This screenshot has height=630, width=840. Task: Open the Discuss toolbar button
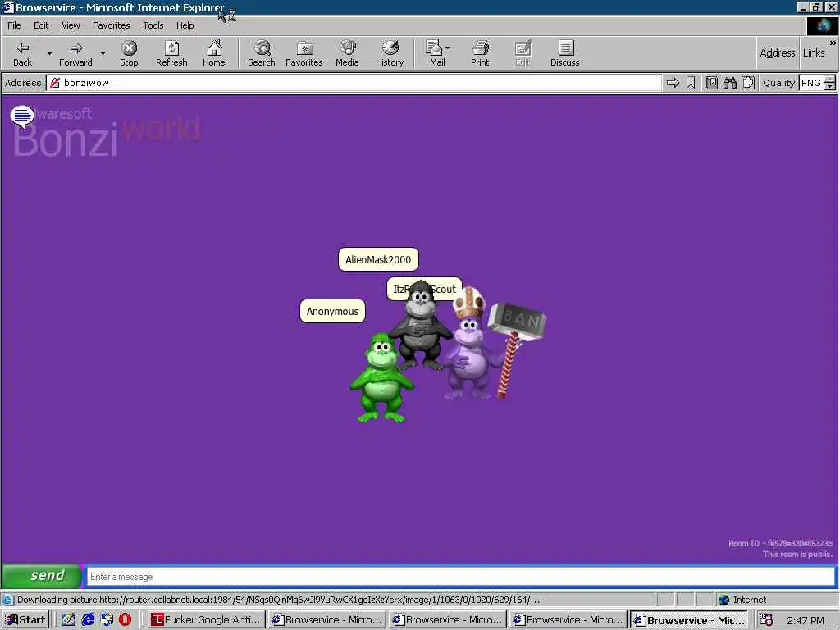coord(564,53)
